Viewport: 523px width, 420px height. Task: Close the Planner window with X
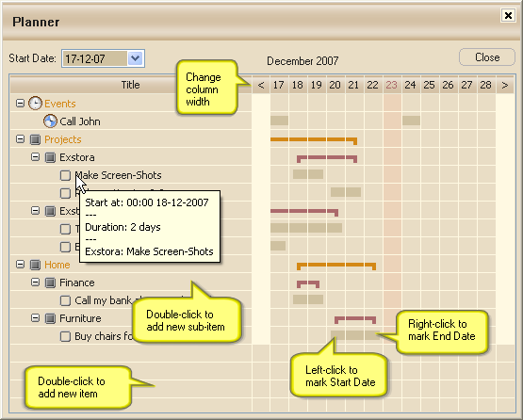[x=508, y=15]
